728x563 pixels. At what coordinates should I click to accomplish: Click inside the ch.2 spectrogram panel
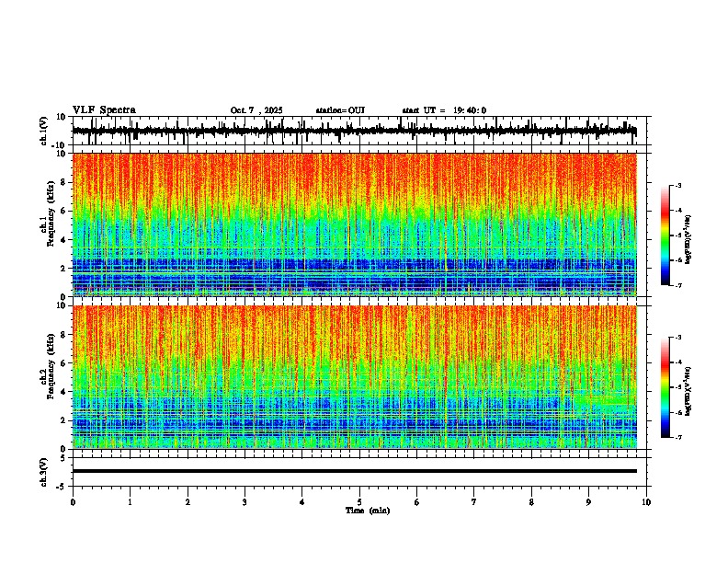click(354, 377)
